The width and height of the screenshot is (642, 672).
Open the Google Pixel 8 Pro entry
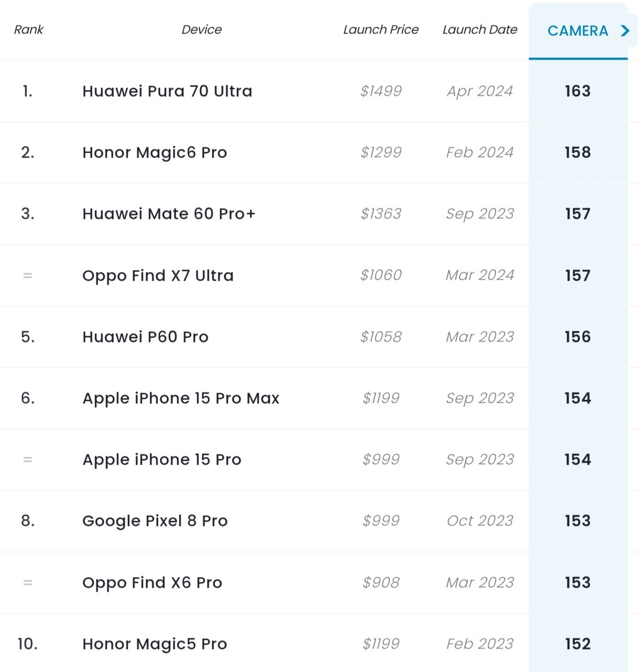155,521
